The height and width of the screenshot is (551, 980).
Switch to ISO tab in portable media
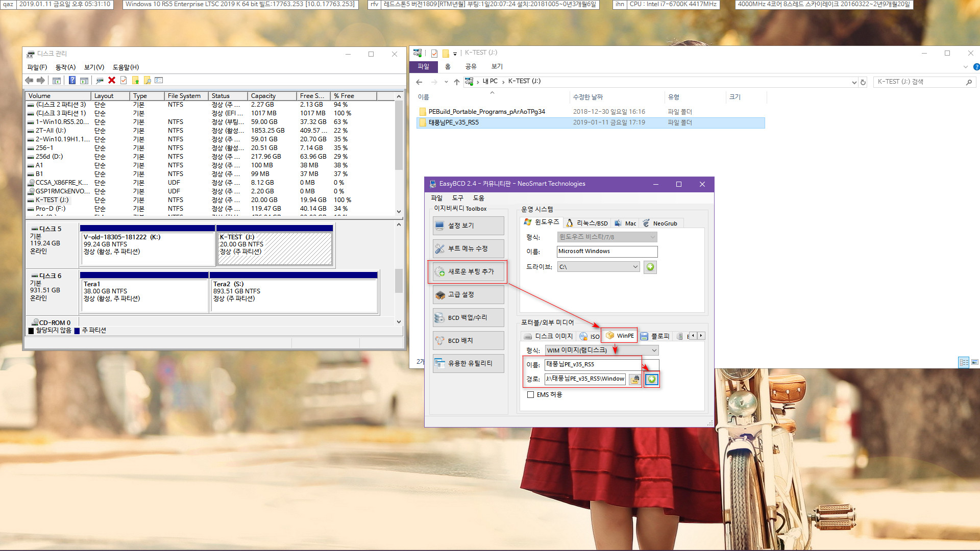(590, 336)
